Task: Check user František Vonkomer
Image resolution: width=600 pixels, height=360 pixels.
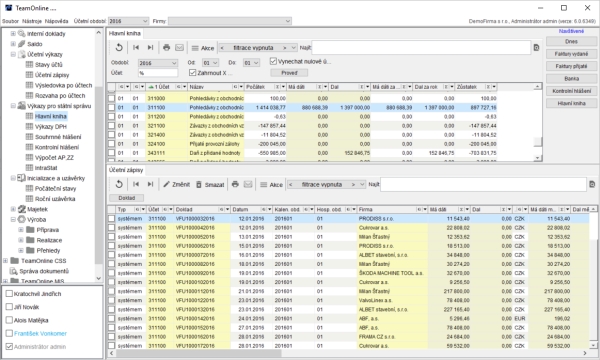Action: 10,333
